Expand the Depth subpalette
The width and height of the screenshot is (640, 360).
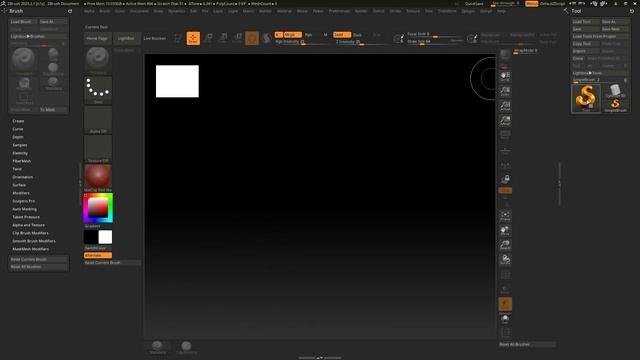pyautogui.click(x=18, y=137)
